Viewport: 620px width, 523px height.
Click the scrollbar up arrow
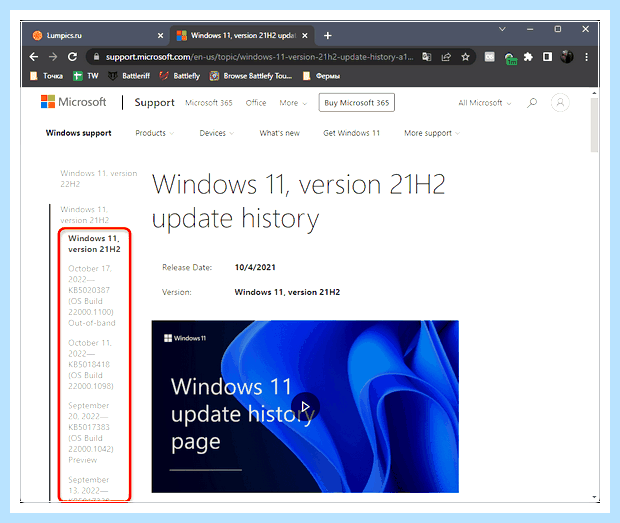tap(594, 93)
